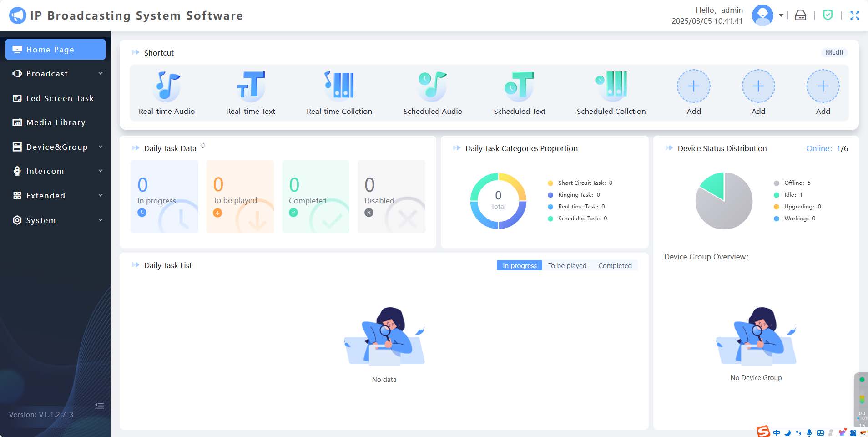This screenshot has width=868, height=437.
Task: Open the Real-time Text shortcut
Action: click(251, 93)
